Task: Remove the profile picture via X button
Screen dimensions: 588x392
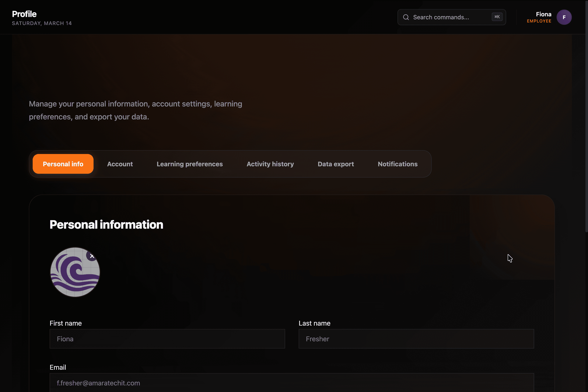Action: [92, 256]
